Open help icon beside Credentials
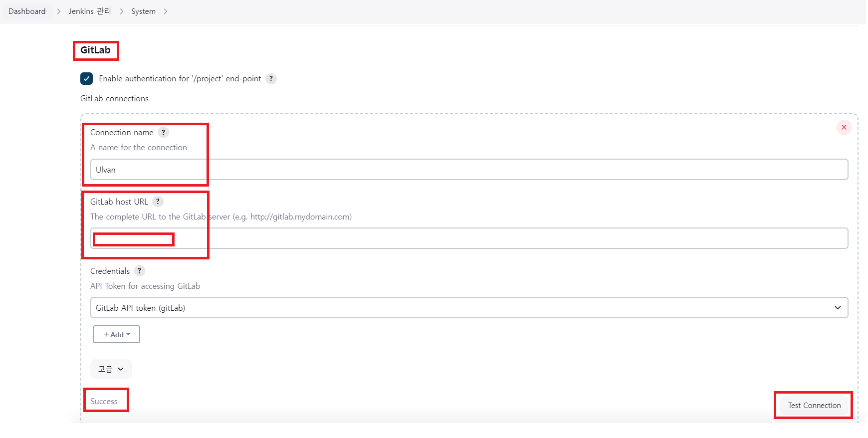868x438 pixels. click(x=139, y=271)
